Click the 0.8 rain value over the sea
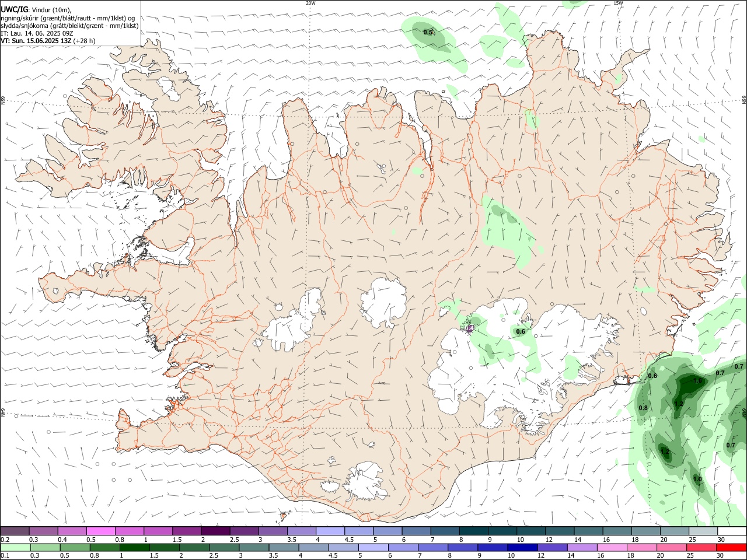Image resolution: width=747 pixels, height=560 pixels. (x=643, y=408)
